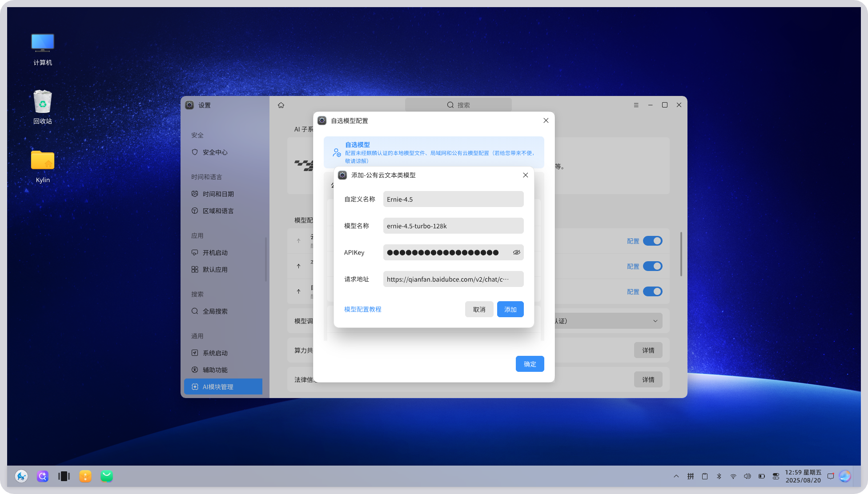Move the second model up with its arrow
The width and height of the screenshot is (868, 494).
[x=298, y=266]
